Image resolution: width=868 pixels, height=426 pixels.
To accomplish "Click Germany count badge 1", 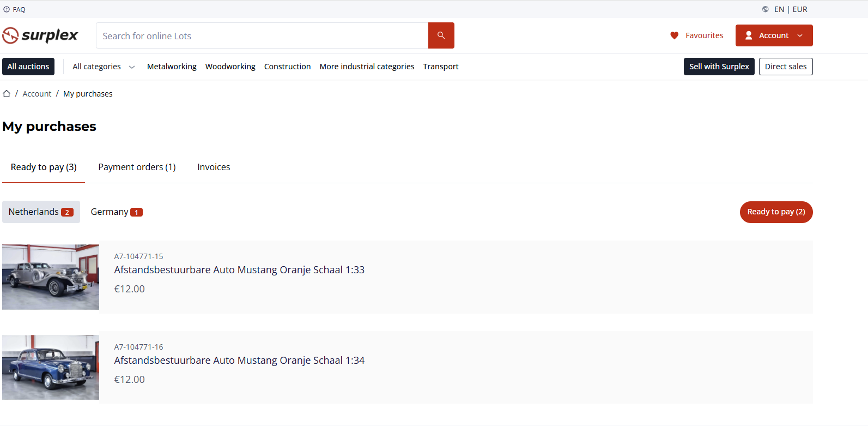I will click(x=136, y=212).
